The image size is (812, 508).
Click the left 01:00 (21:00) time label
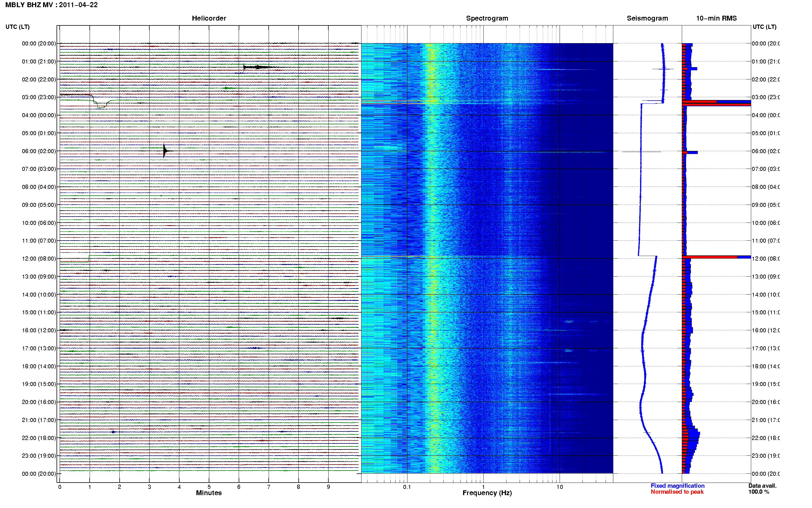[39, 61]
